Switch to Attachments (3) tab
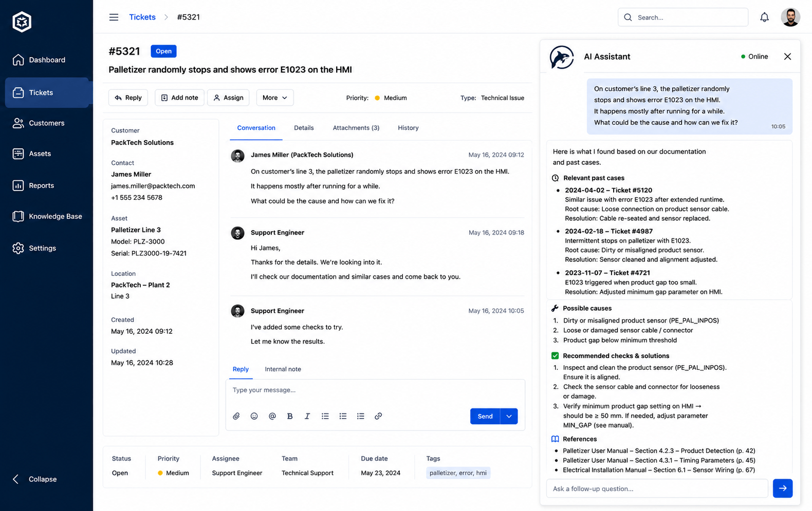Viewport: 812px width, 511px height. point(356,128)
